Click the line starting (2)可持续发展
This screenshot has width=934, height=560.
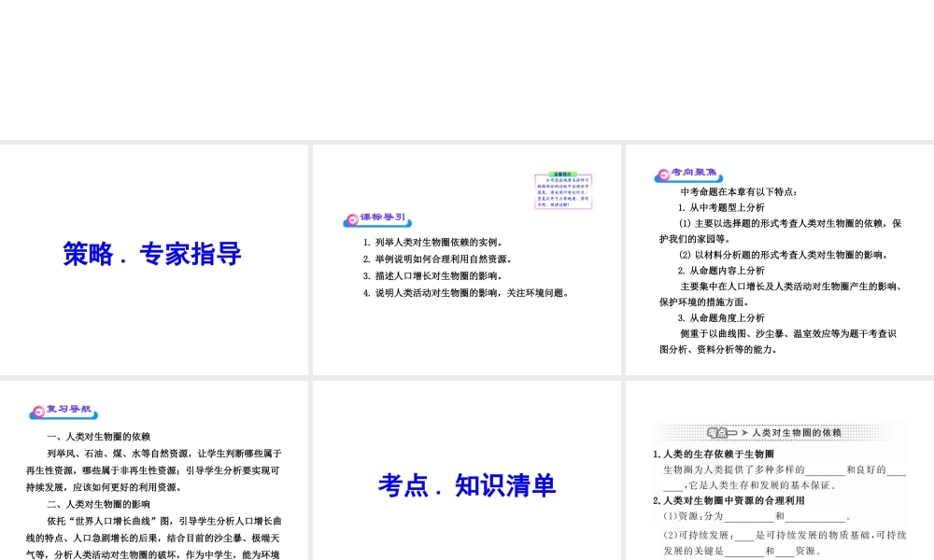tap(785, 535)
